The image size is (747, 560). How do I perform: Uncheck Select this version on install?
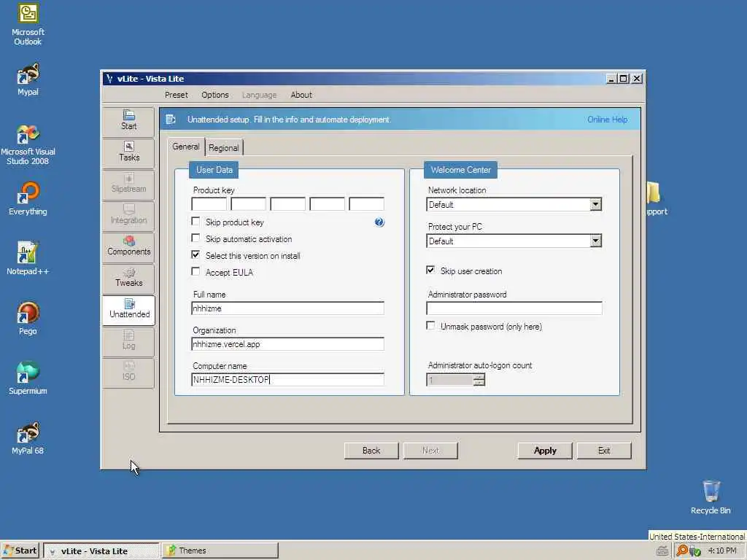(196, 254)
